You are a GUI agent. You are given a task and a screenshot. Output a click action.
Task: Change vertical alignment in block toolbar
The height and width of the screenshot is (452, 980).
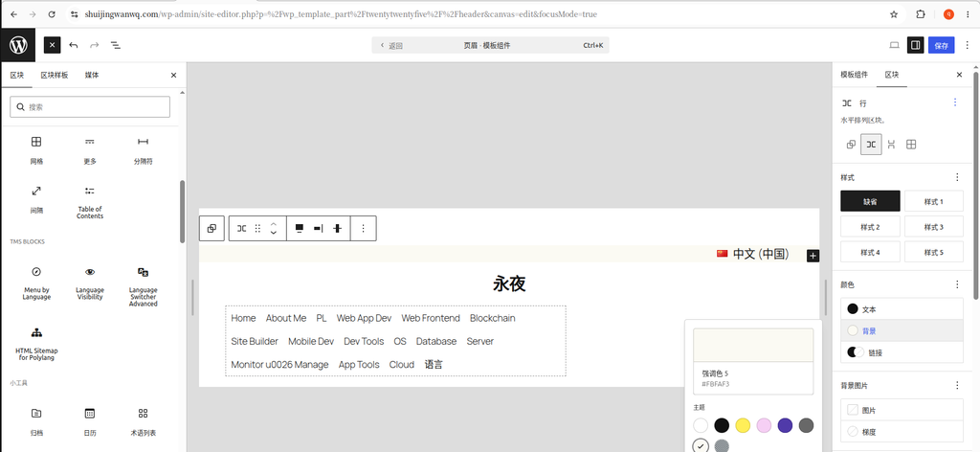pos(338,228)
